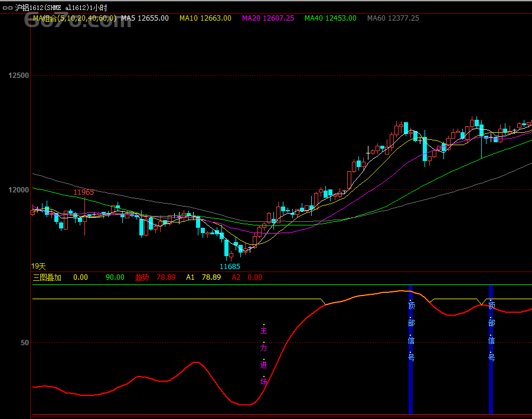This screenshot has width=532, height=419.
Task: Click the MA20 12607.25 value
Action: click(x=268, y=18)
